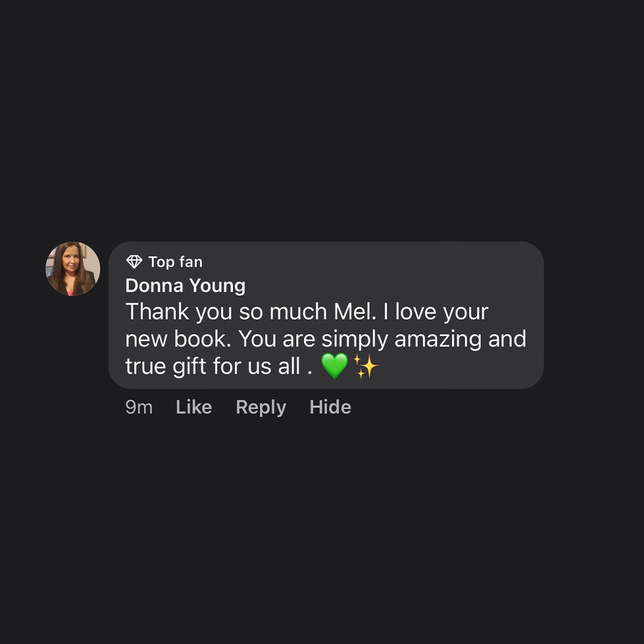The width and height of the screenshot is (644, 644).
Task: Click the Top fan diamond badge icon
Action: (134, 262)
